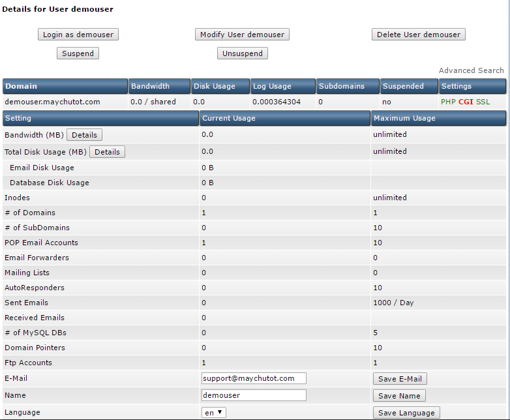The width and height of the screenshot is (510, 420).
Task: Click the Ftp Accounts row label
Action: click(x=28, y=363)
